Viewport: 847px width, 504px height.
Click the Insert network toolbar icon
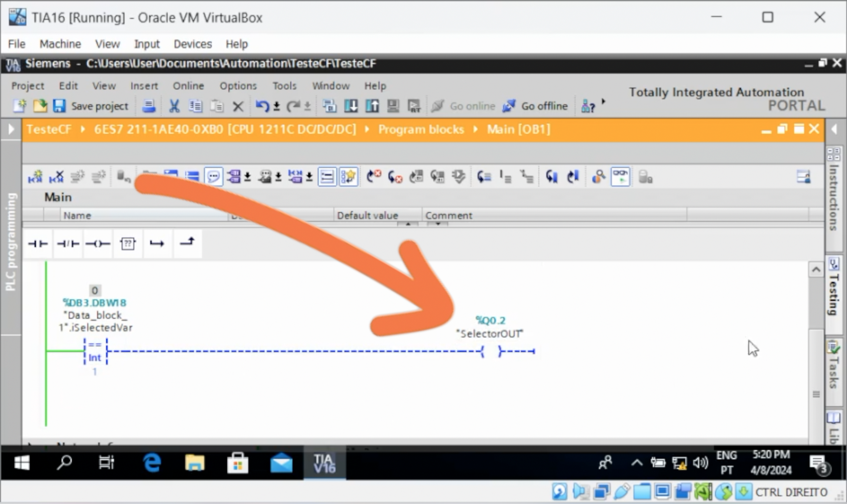click(x=35, y=176)
